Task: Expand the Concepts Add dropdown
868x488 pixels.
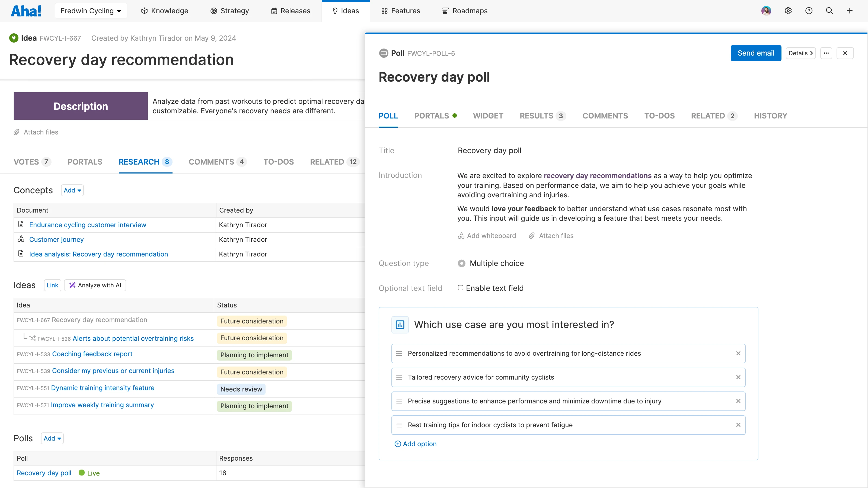Action: [72, 190]
